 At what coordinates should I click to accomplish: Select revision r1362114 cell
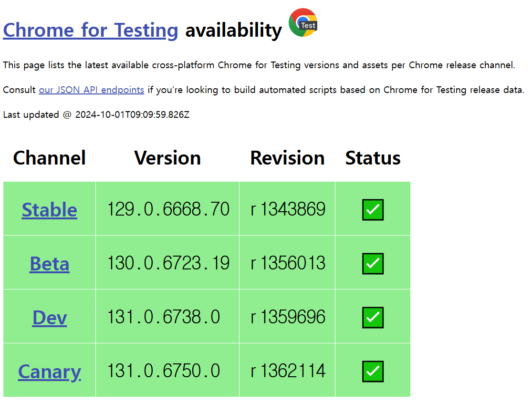(288, 371)
